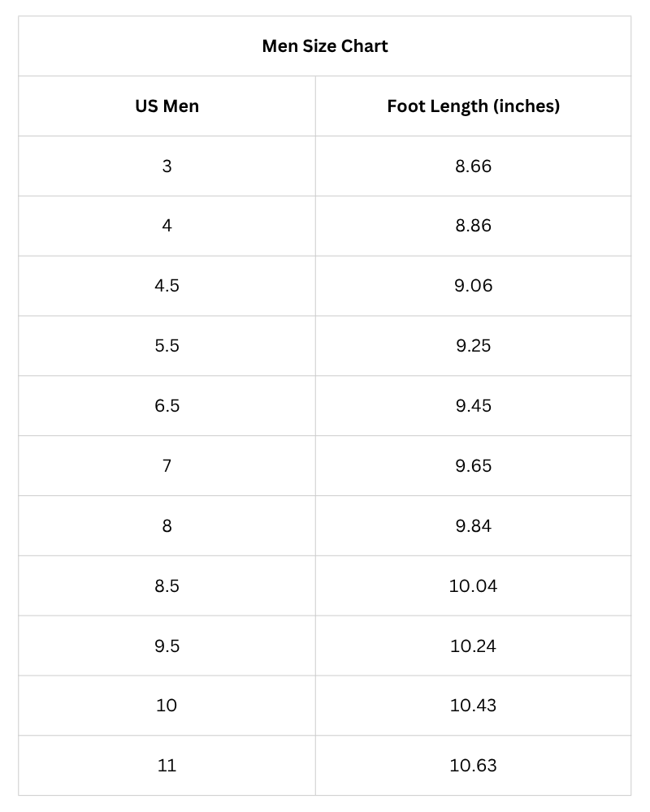Click the 9.25 foot length cell
Image resolution: width=650 pixels, height=812 pixels.
473,346
